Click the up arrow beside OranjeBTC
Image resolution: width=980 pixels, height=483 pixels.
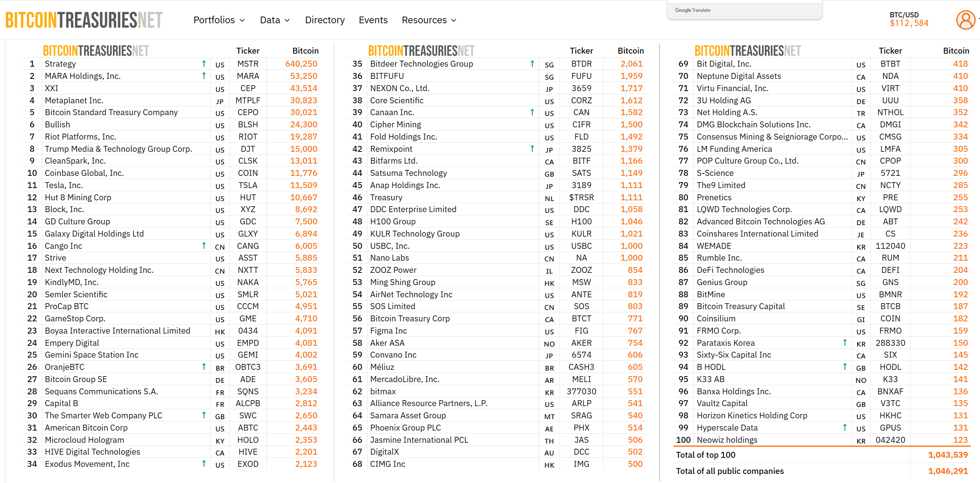[x=204, y=367]
